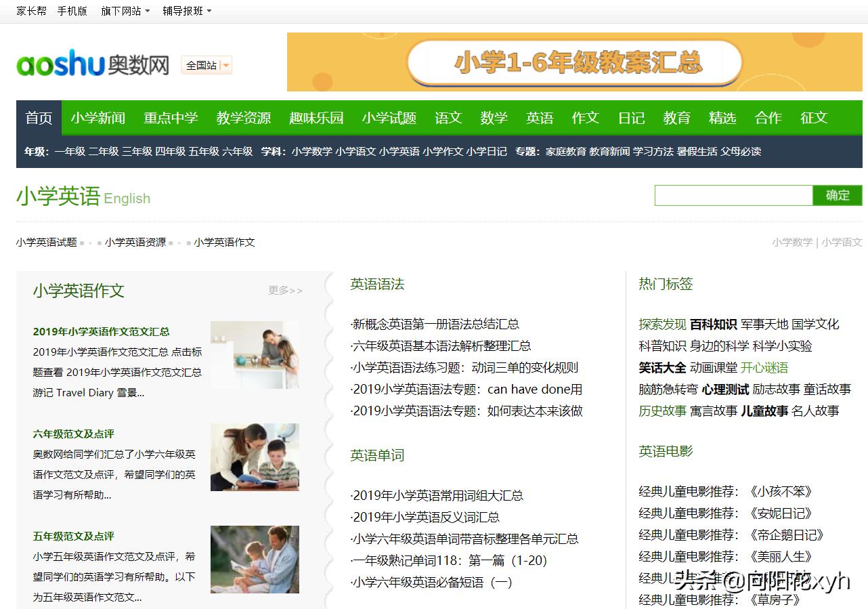Open 更多>> in 小学英语作文 section
This screenshot has width=868, height=609.
(x=284, y=289)
